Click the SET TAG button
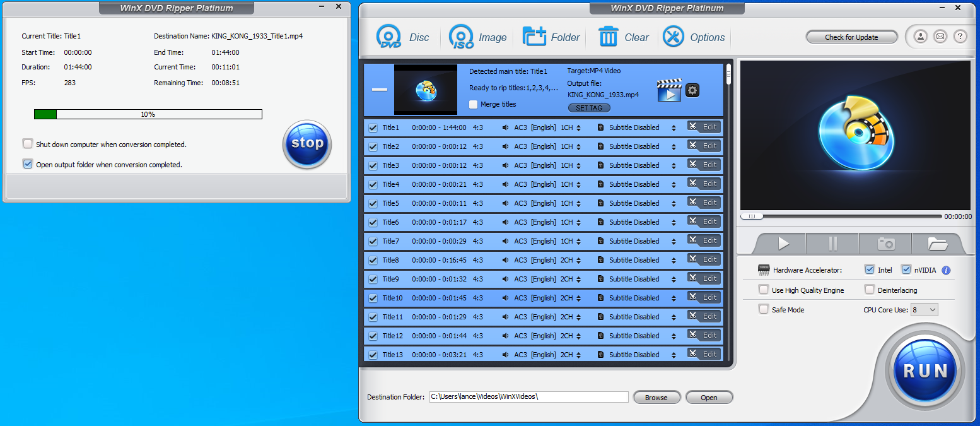The height and width of the screenshot is (426, 980). click(x=589, y=108)
